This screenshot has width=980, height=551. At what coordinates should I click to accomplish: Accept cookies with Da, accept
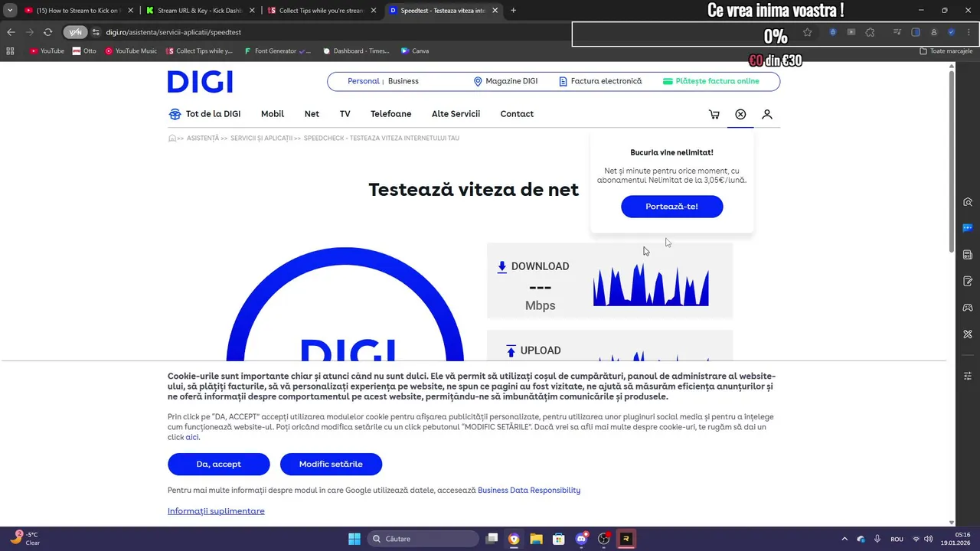219,464
